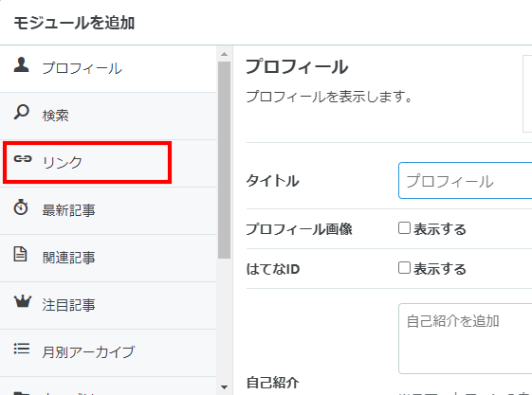Click the chain link icon
532x395 pixels.
[23, 158]
